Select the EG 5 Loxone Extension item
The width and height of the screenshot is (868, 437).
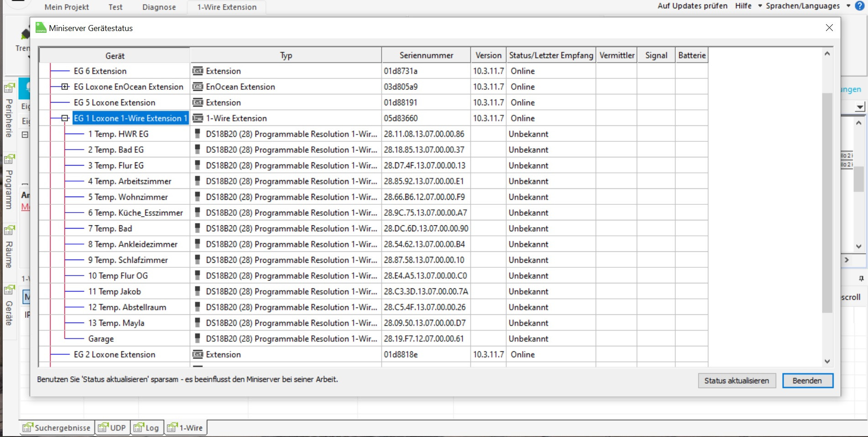click(x=115, y=103)
